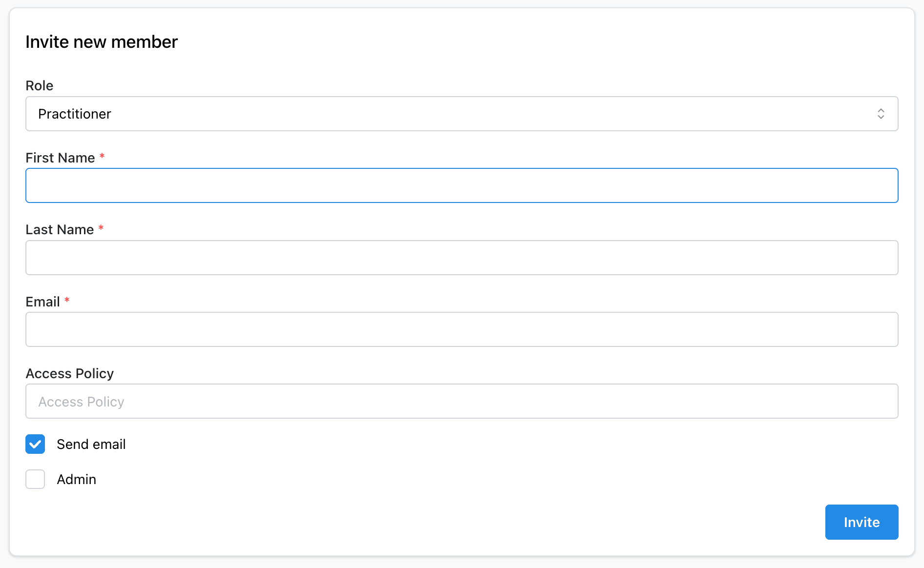Enable the Admin checkbox
Image resolution: width=924 pixels, height=568 pixels.
[35, 479]
